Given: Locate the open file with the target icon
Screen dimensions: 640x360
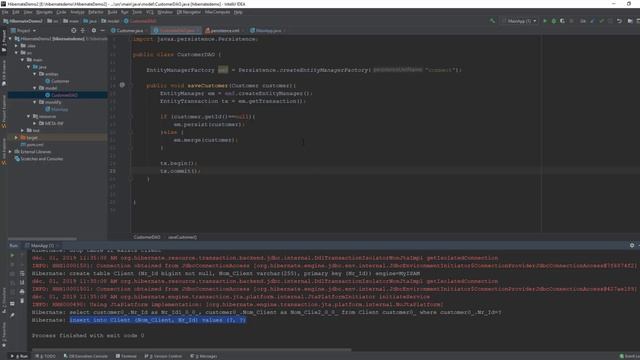Looking at the screenshot, I should tap(73, 31).
